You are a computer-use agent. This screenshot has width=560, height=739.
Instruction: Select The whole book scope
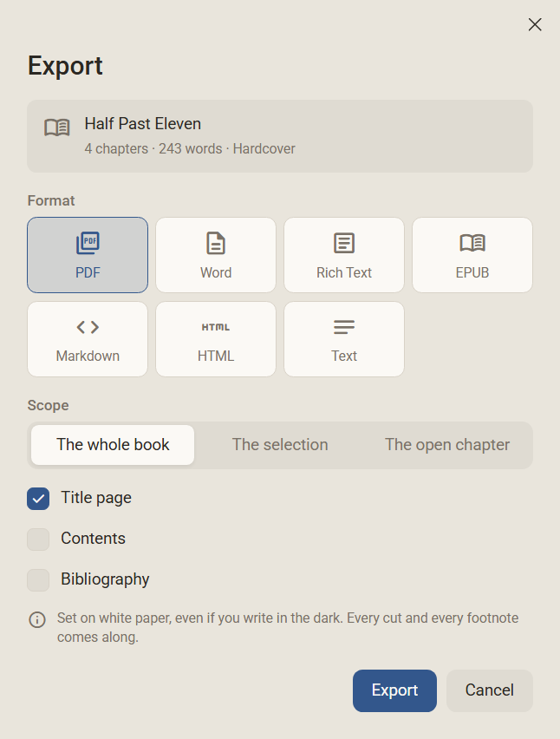coord(113,445)
